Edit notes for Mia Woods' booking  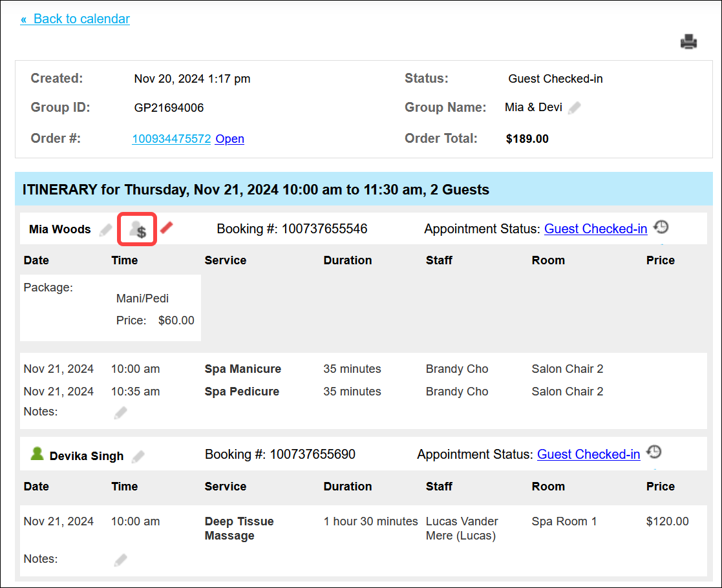tap(121, 412)
